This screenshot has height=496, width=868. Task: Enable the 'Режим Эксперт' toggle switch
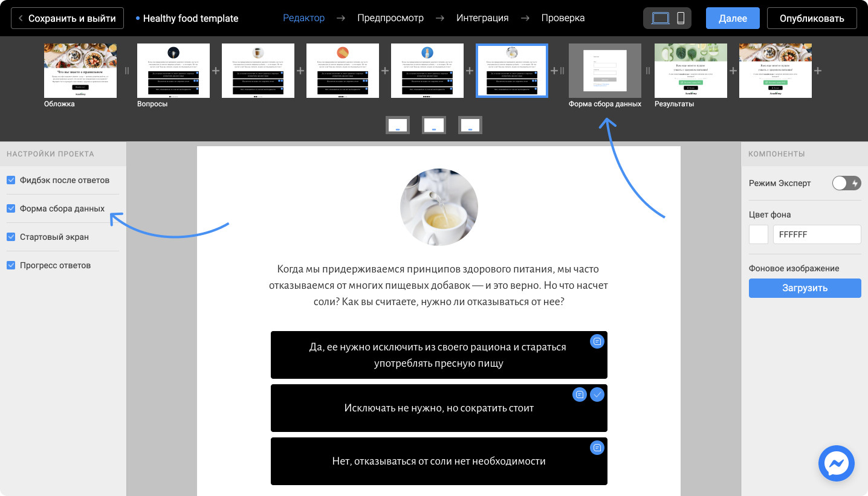pos(846,183)
